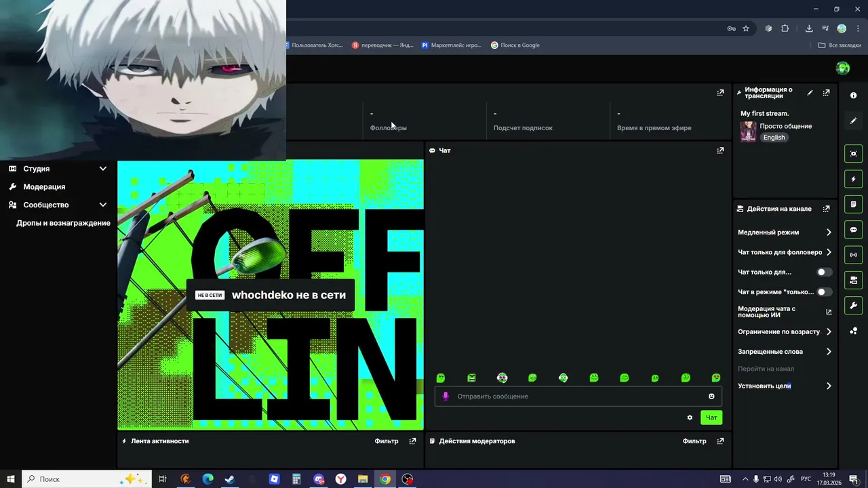The width and height of the screenshot is (868, 488).
Task: Open the Модерация sidebar item
Action: tap(44, 187)
